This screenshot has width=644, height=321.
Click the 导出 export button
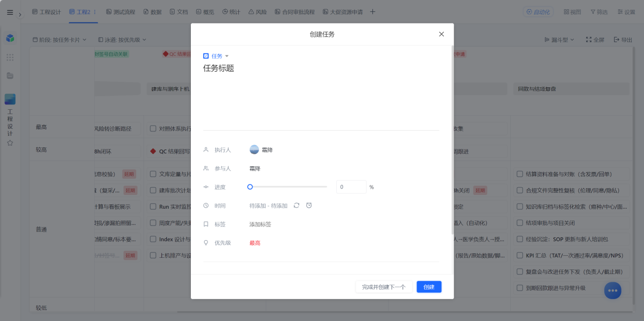click(x=623, y=40)
